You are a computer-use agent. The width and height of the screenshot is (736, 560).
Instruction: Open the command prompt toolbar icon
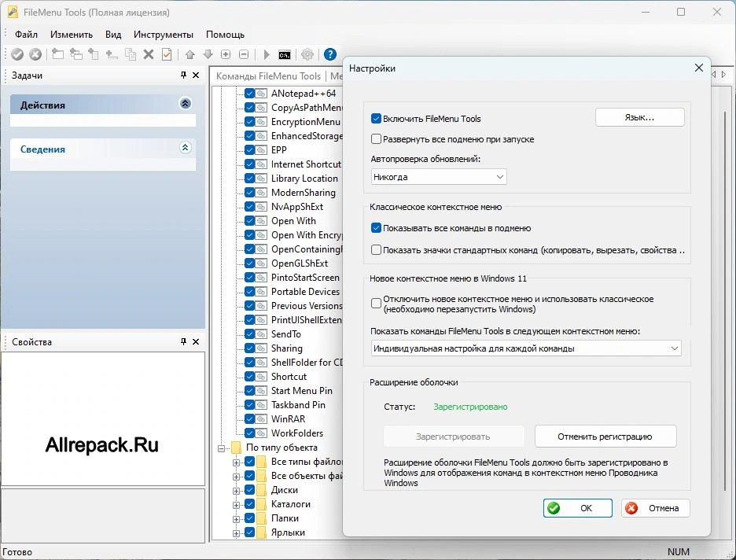tap(285, 55)
